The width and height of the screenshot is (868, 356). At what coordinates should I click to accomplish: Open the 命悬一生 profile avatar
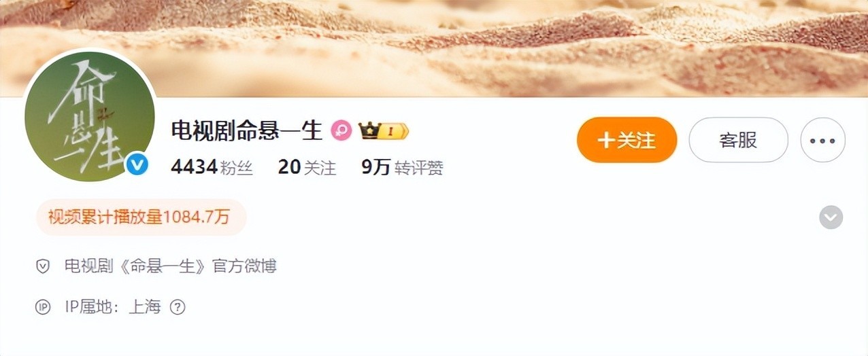click(x=90, y=116)
